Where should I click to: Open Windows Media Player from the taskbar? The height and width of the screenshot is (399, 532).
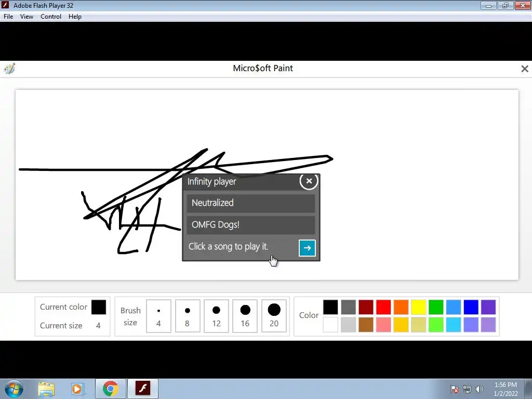77,389
